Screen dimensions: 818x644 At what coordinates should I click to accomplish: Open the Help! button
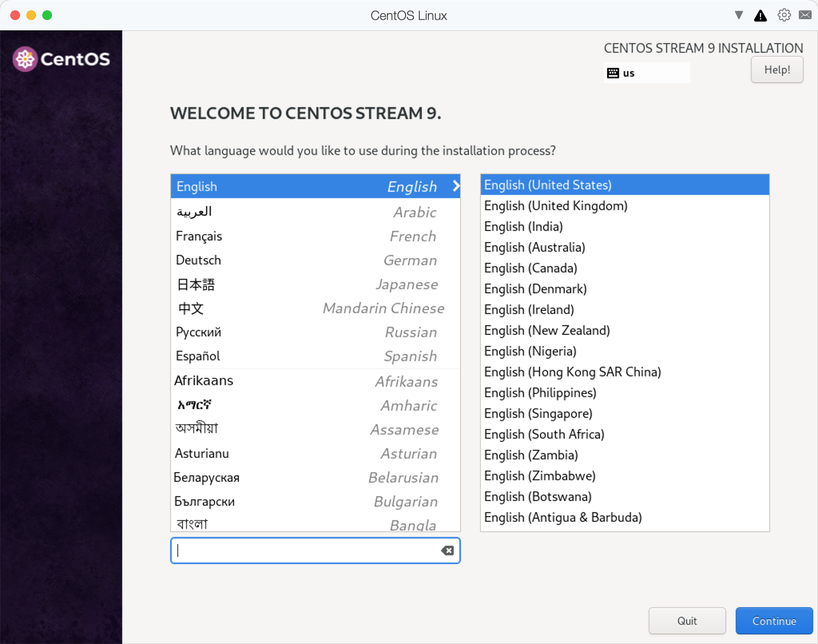pos(776,70)
